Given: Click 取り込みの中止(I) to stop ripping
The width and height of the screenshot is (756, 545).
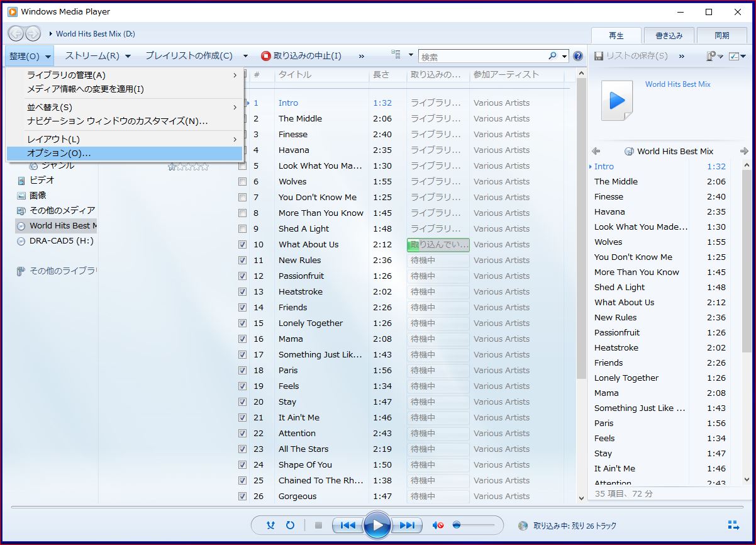Looking at the screenshot, I should click(301, 56).
